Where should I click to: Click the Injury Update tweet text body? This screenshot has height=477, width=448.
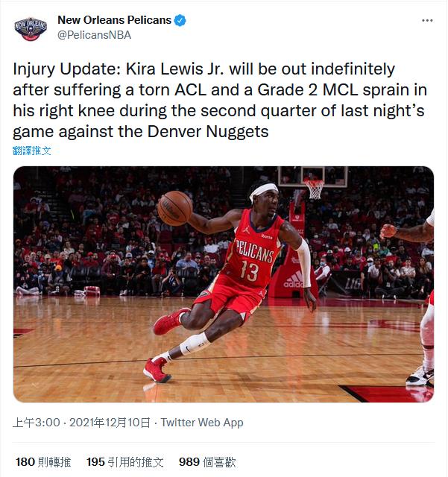point(220,101)
